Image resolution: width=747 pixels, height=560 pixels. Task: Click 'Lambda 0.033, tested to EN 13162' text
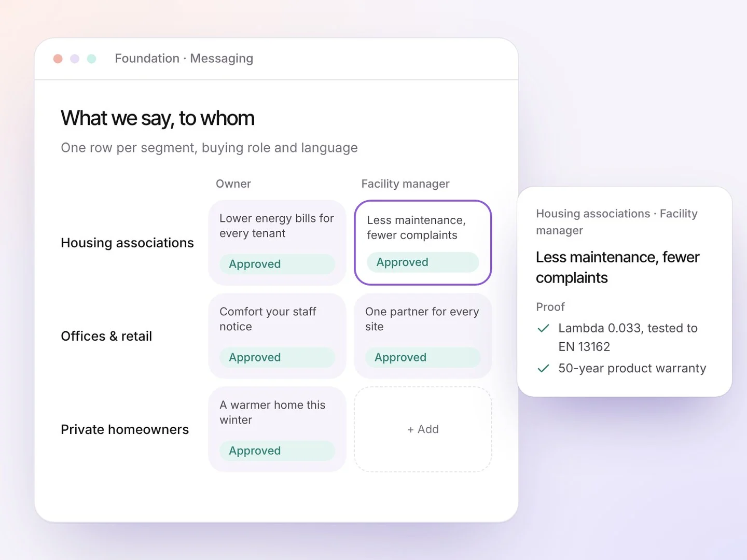[x=628, y=338]
